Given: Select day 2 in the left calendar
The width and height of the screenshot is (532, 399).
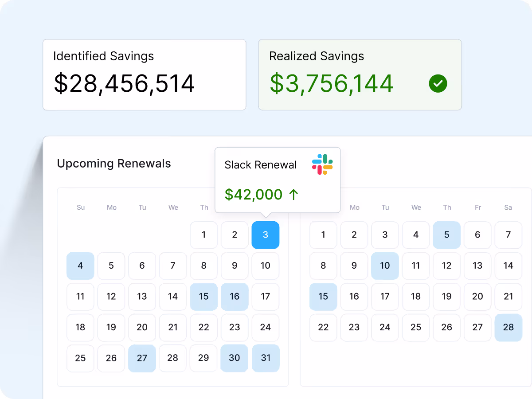Looking at the screenshot, I should pyautogui.click(x=235, y=235).
